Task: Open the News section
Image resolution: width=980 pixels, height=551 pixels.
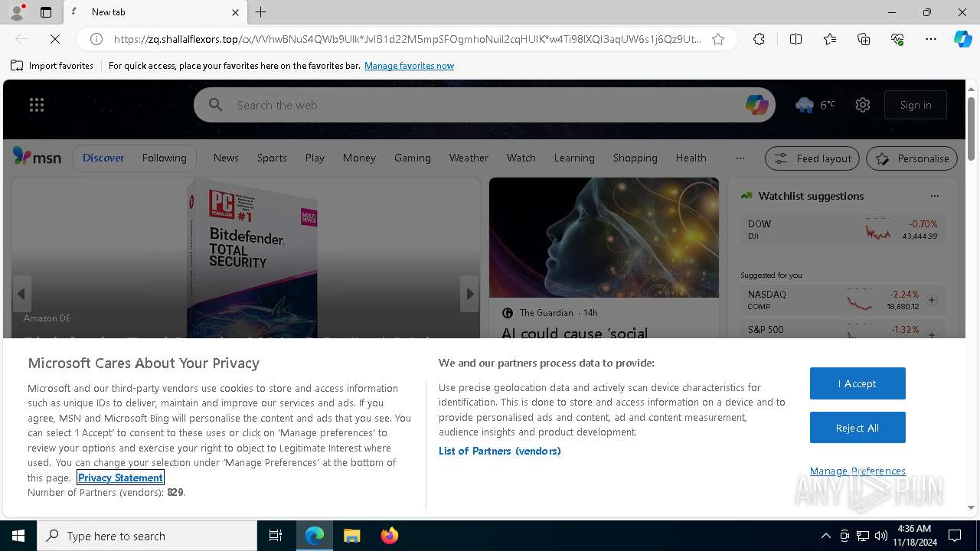Action: click(x=226, y=158)
